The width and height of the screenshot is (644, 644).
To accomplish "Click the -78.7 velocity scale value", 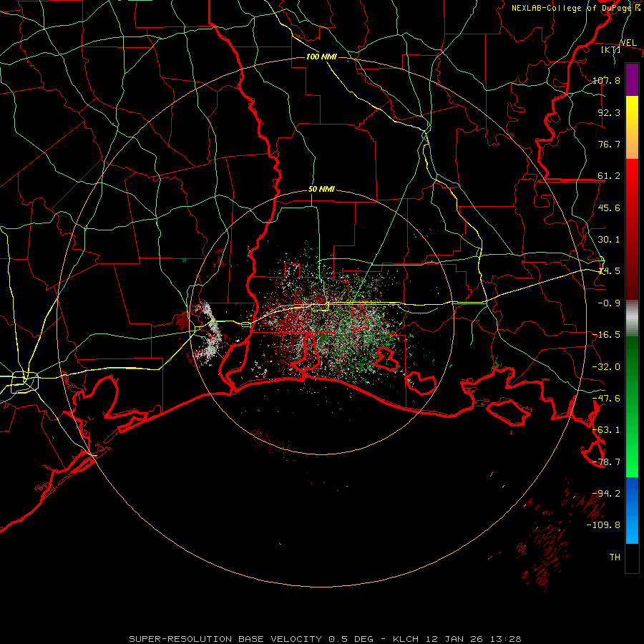I will pyautogui.click(x=606, y=462).
